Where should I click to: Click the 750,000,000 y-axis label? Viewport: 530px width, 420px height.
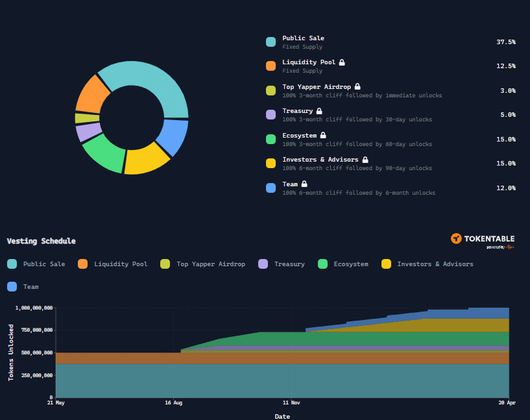point(37,330)
